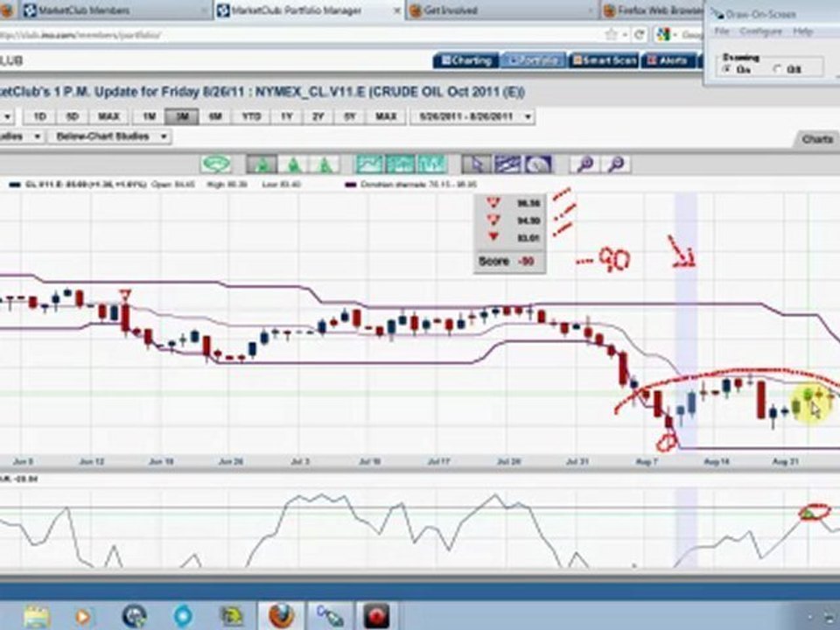Viewport: 840px width, 630px height.
Task: Open the Below-Chart Studies dropdown
Action: pos(110,136)
